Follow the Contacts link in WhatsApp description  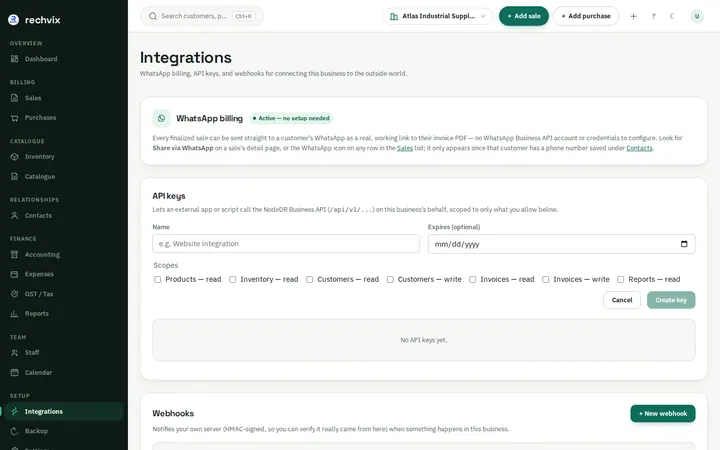pos(639,148)
